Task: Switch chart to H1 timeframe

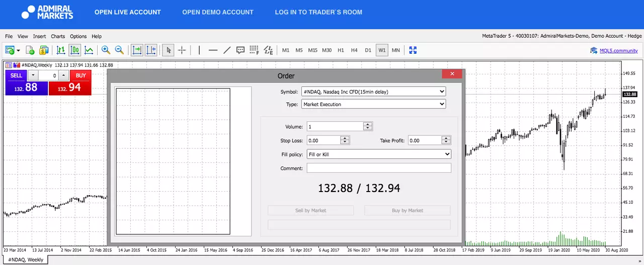Action: pos(341,50)
